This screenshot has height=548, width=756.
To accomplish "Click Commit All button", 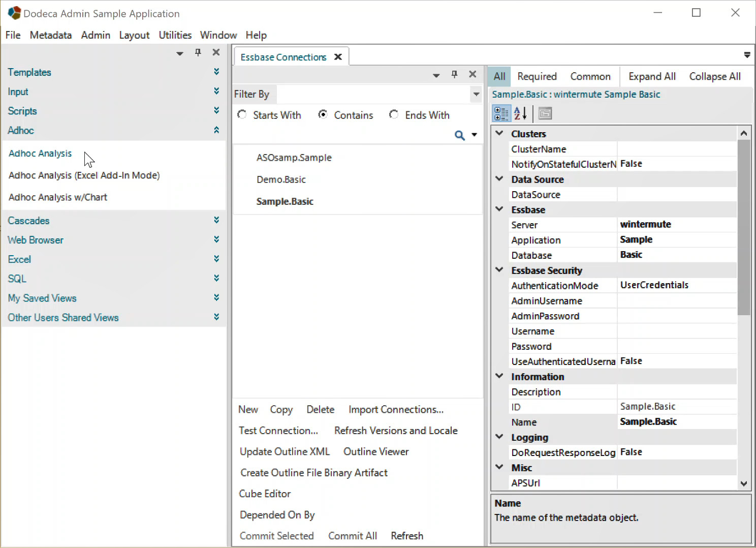I will tap(353, 536).
